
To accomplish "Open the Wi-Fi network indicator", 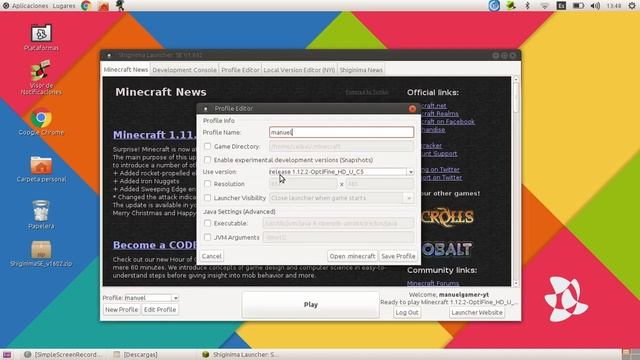I will tap(544, 6).
